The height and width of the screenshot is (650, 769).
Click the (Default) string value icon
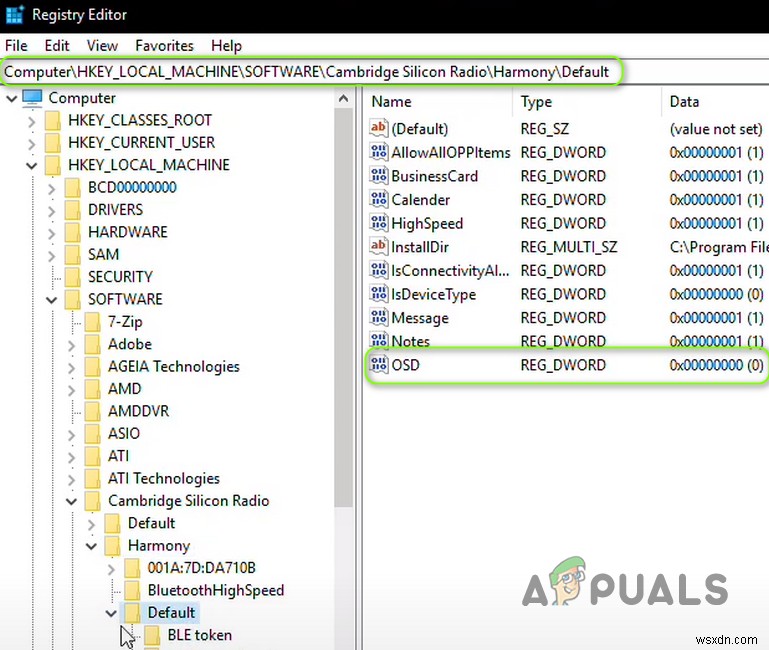point(379,129)
